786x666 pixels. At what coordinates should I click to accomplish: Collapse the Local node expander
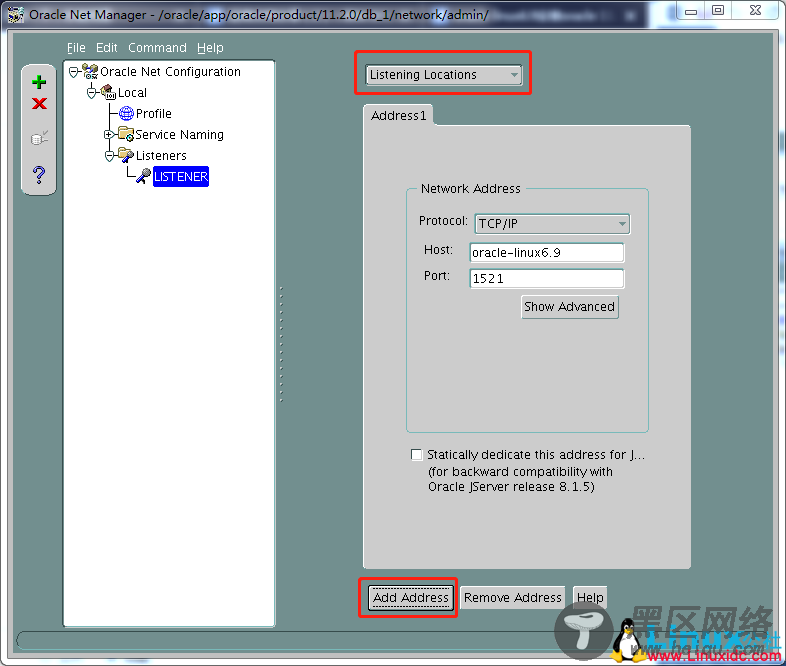(x=91, y=93)
